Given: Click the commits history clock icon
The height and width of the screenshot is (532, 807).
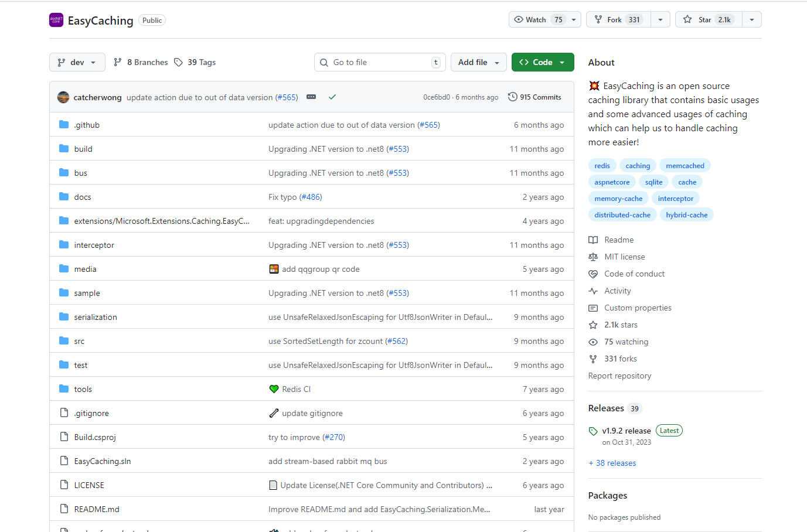Looking at the screenshot, I should (x=513, y=97).
